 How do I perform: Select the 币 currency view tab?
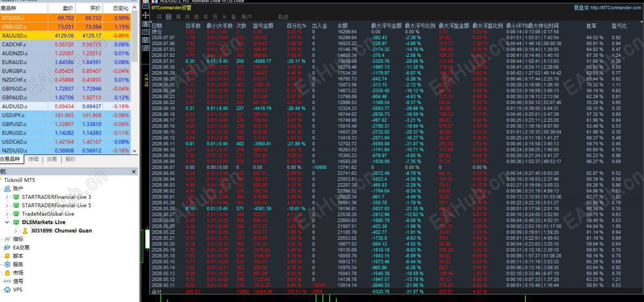tap(215, 17)
